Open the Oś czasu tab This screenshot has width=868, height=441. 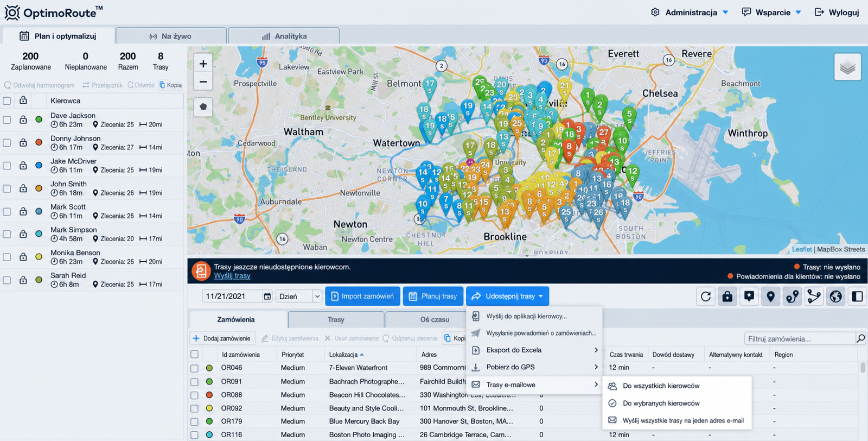[435, 320]
